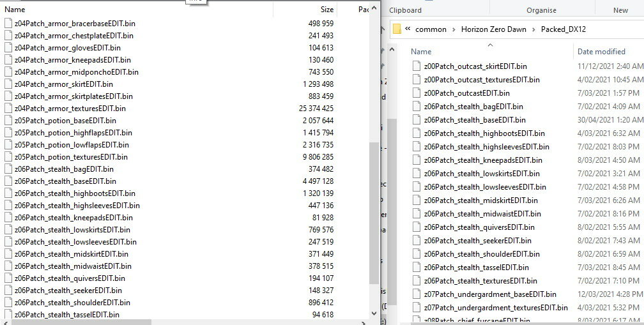Click file icon of z00Patch_outcastEDIT.bin
Image resolution: width=644 pixels, height=325 pixels.
[x=417, y=93]
